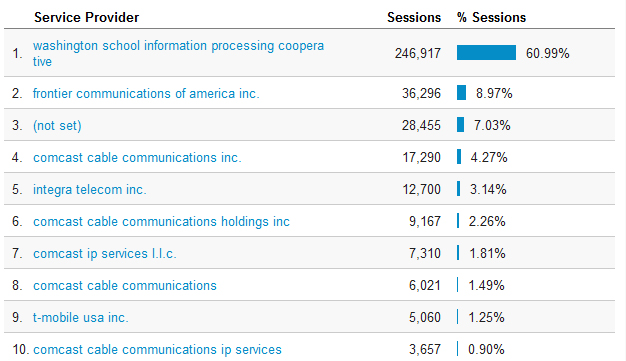Sort by the Sessions column header
626x361 pixels.
tap(414, 17)
